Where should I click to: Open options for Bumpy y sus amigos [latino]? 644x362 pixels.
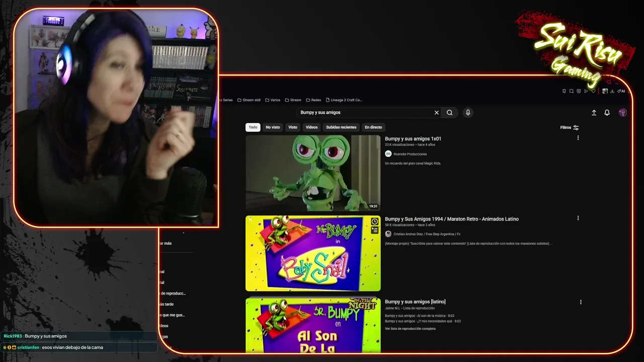tap(581, 302)
